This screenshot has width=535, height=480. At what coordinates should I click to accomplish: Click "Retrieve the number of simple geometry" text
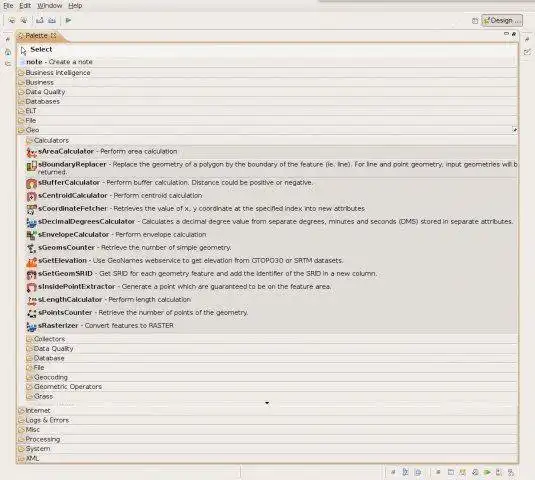click(166, 248)
